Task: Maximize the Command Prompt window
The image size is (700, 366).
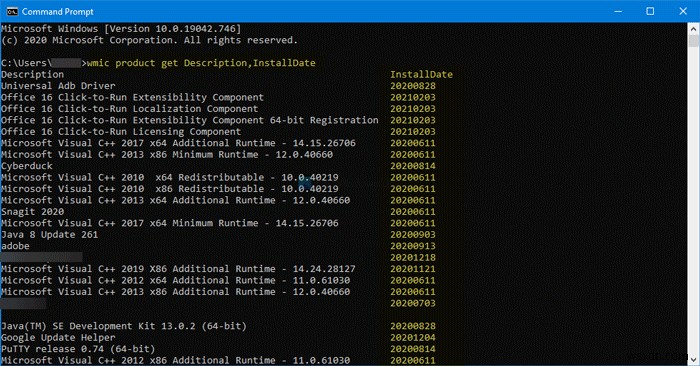Action: (650, 12)
